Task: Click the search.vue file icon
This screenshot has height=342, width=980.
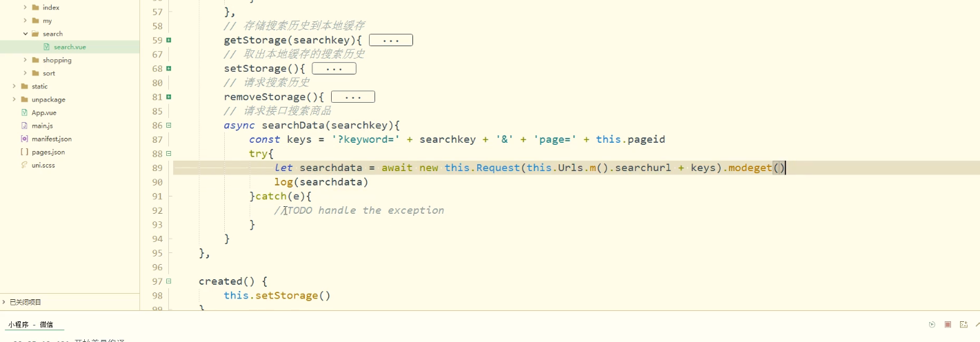Action: pos(46,47)
